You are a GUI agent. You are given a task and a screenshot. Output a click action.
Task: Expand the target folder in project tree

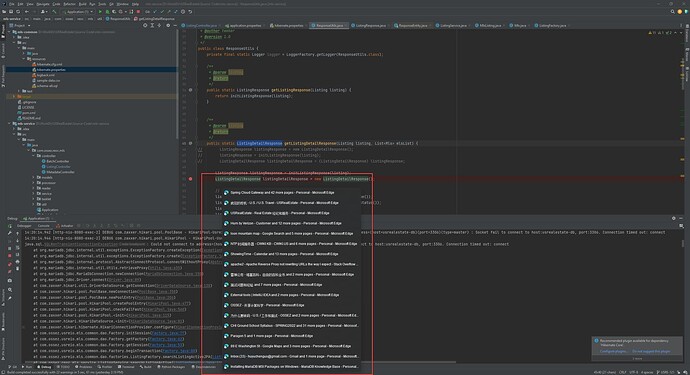14,96
